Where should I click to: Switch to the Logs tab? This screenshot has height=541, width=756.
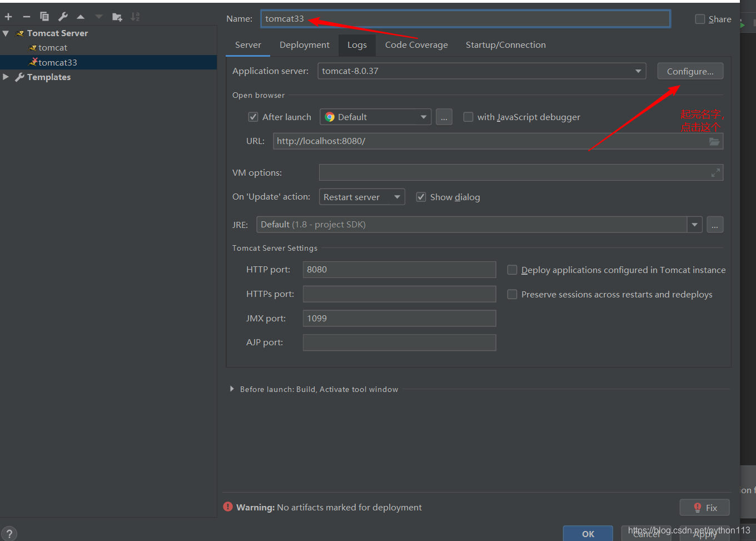[x=357, y=45]
